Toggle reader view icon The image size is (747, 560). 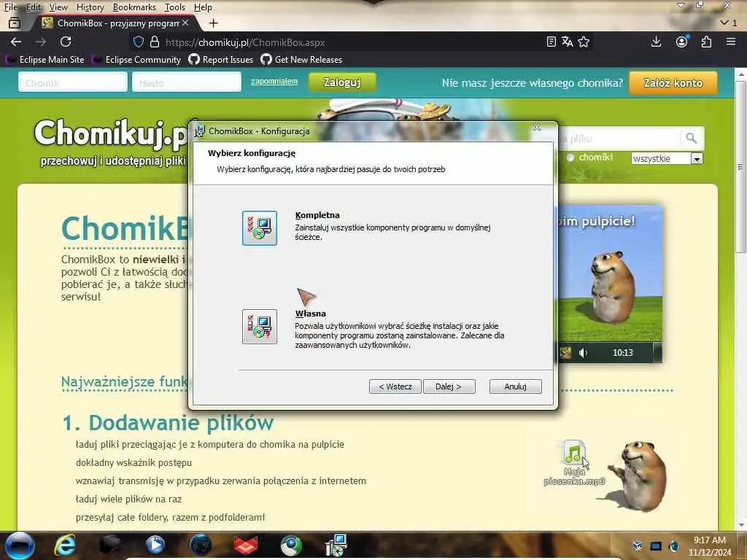pos(551,42)
